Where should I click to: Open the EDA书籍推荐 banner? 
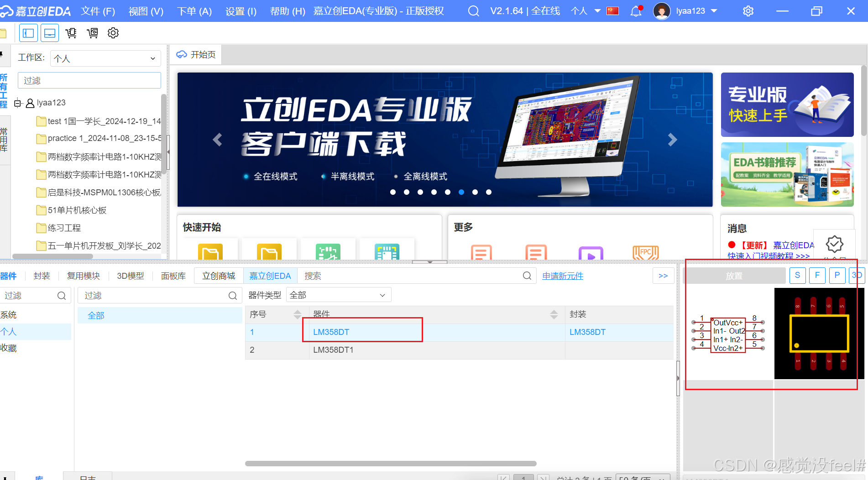pyautogui.click(x=787, y=174)
